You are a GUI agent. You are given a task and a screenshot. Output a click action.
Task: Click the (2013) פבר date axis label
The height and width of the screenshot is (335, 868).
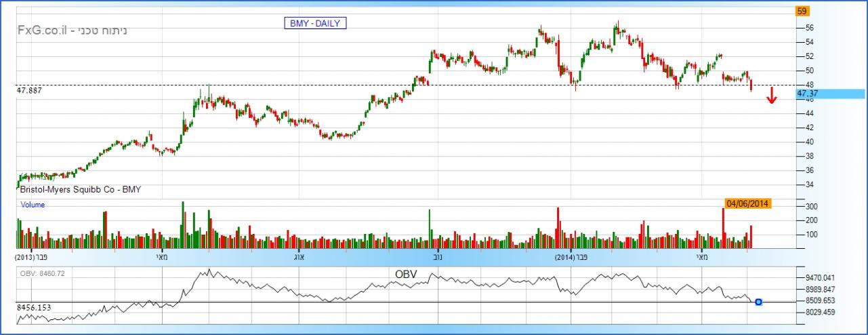click(35, 258)
